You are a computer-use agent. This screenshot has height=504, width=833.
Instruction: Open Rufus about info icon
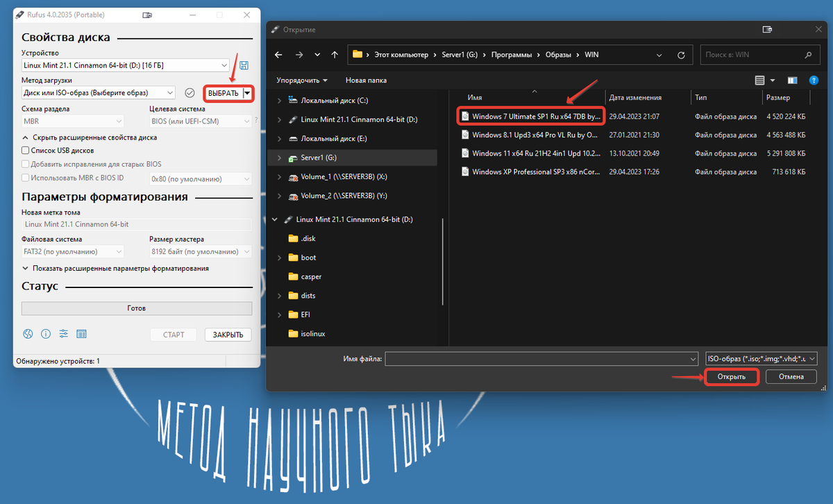pos(46,334)
